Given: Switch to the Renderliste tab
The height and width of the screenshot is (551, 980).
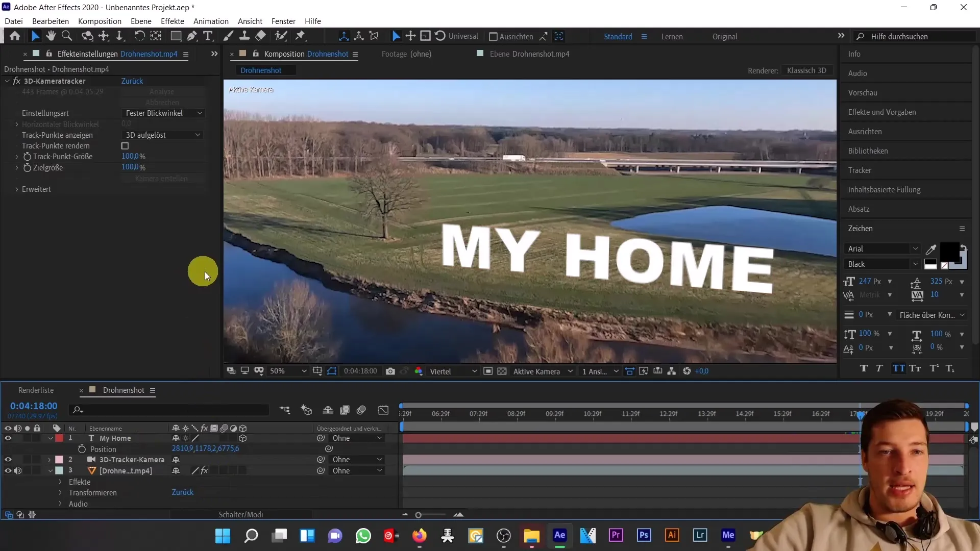Looking at the screenshot, I should click(x=36, y=390).
